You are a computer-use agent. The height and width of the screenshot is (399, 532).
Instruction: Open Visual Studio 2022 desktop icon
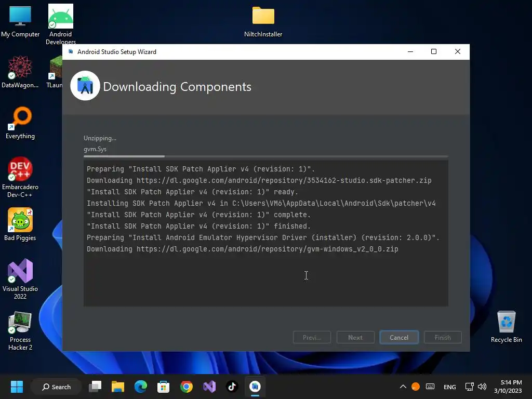click(x=20, y=279)
